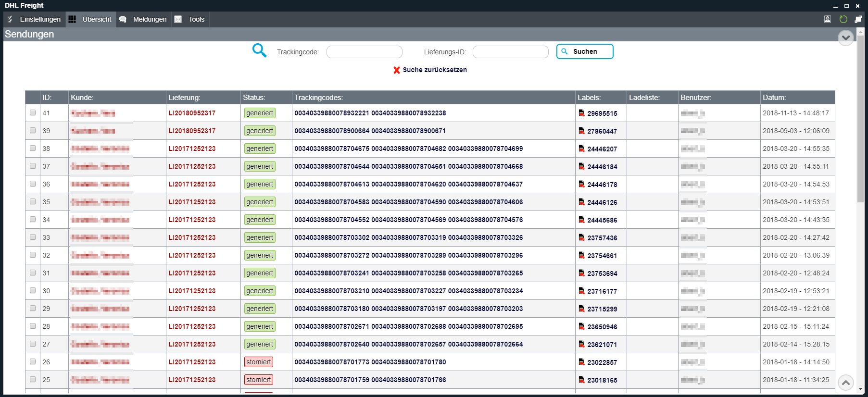The image size is (868, 397).
Task: Mark the checkbox of row ID 28
Action: pos(33,326)
